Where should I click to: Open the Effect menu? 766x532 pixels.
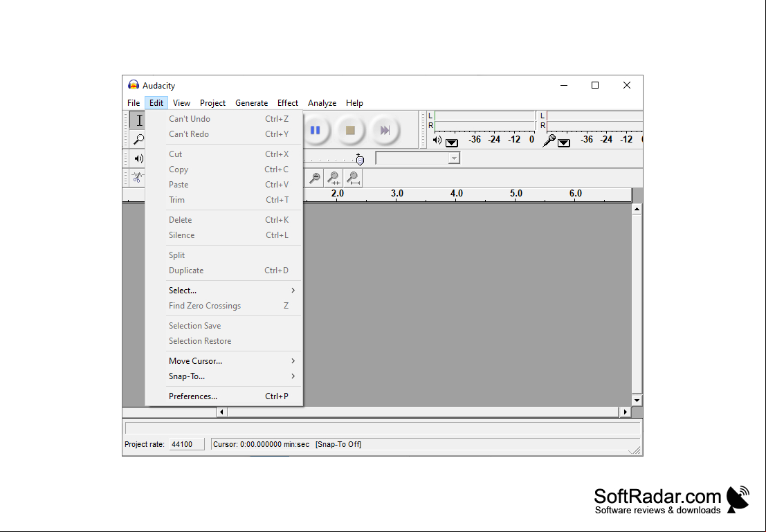288,102
